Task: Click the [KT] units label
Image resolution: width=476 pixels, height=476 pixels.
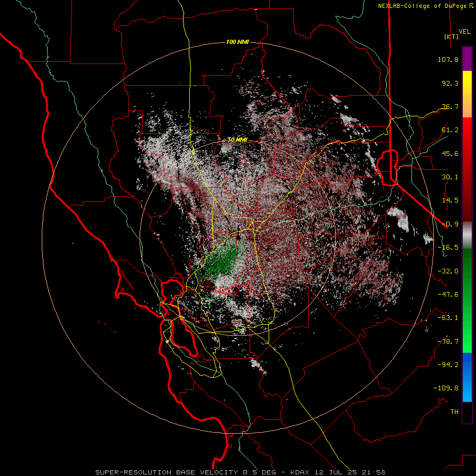Action: 451,36
